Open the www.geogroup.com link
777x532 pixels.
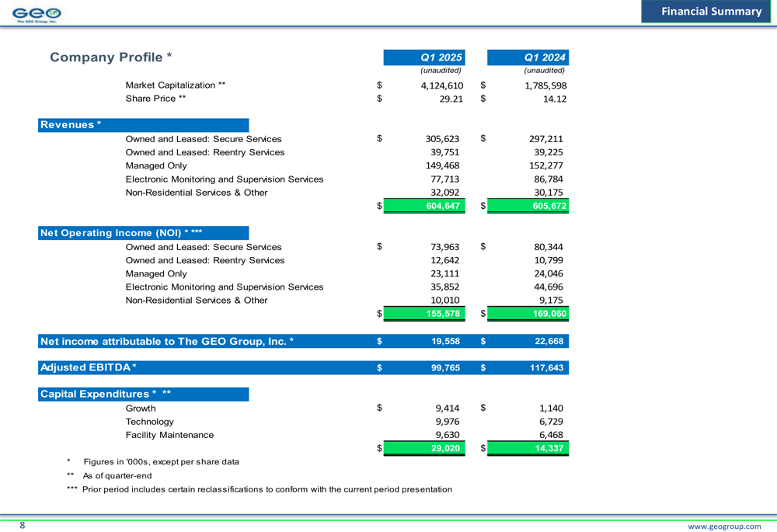[724, 526]
